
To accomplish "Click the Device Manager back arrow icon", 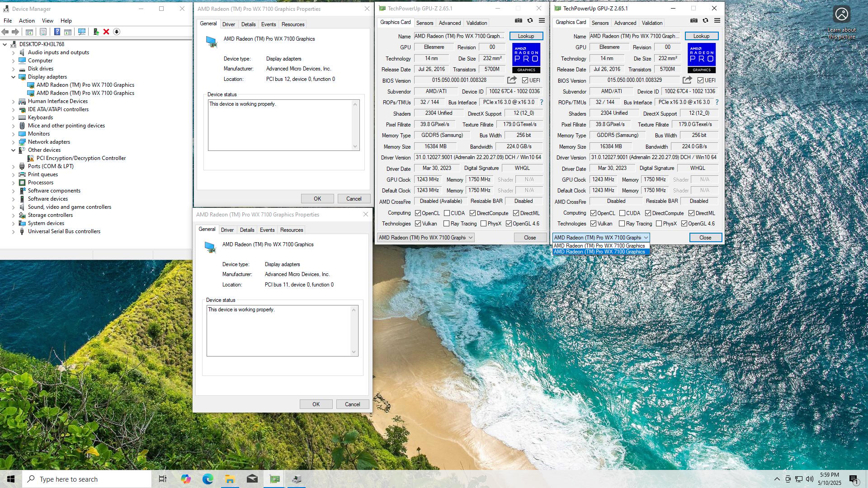I will 5,32.
